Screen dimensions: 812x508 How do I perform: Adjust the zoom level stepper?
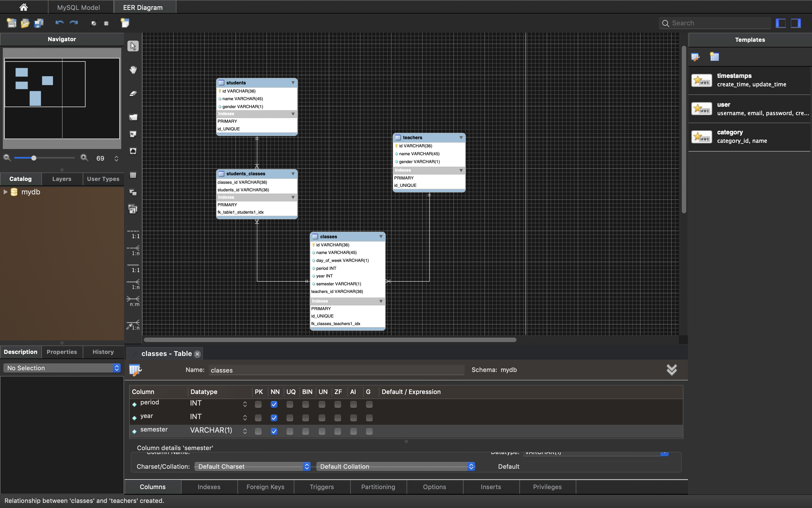[x=116, y=158]
